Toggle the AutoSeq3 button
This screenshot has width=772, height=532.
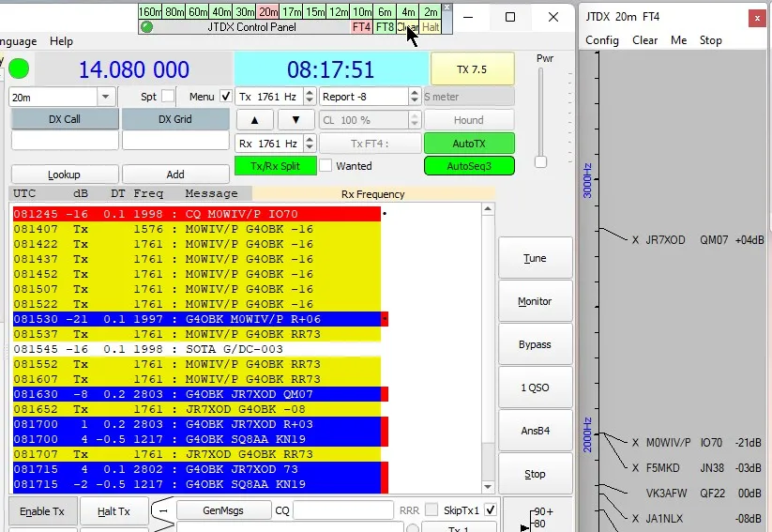tap(469, 166)
